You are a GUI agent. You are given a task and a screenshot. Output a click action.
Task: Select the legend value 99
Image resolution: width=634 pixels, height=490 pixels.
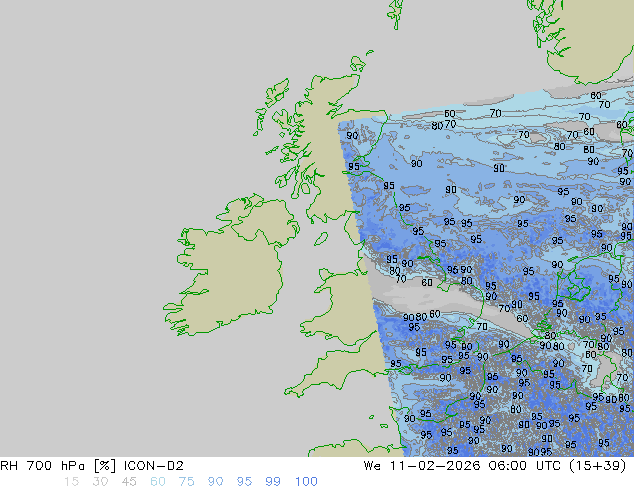[273, 482]
